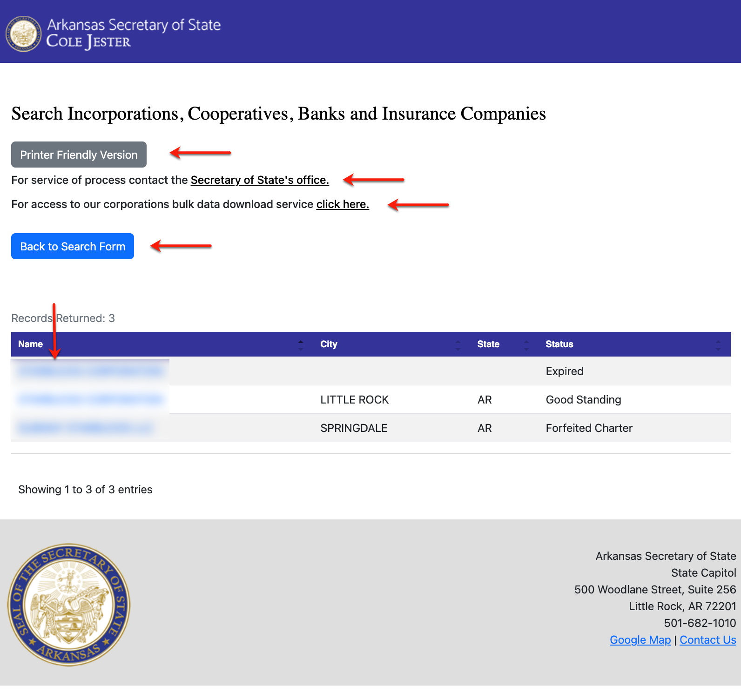Open the Arkansas Secretary of State header title

coord(134,25)
